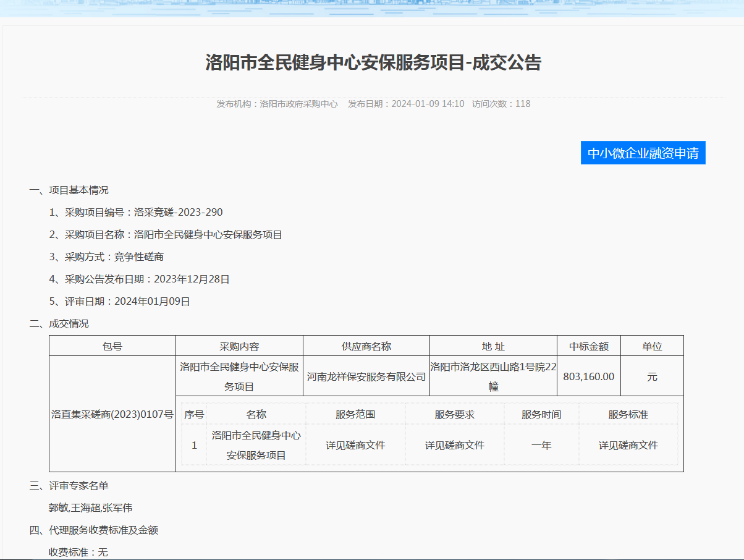This screenshot has width=744, height=560.
Task: Click the 中小微企业融资申请 button
Action: click(x=643, y=153)
